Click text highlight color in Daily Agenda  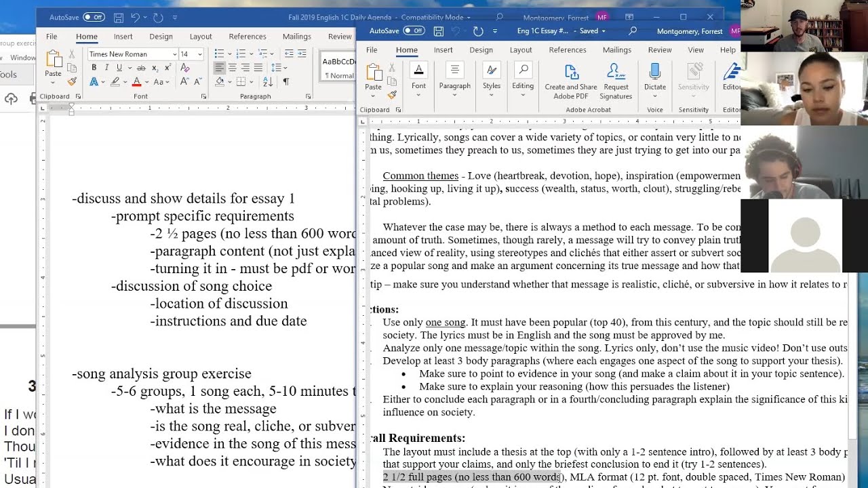pyautogui.click(x=115, y=82)
